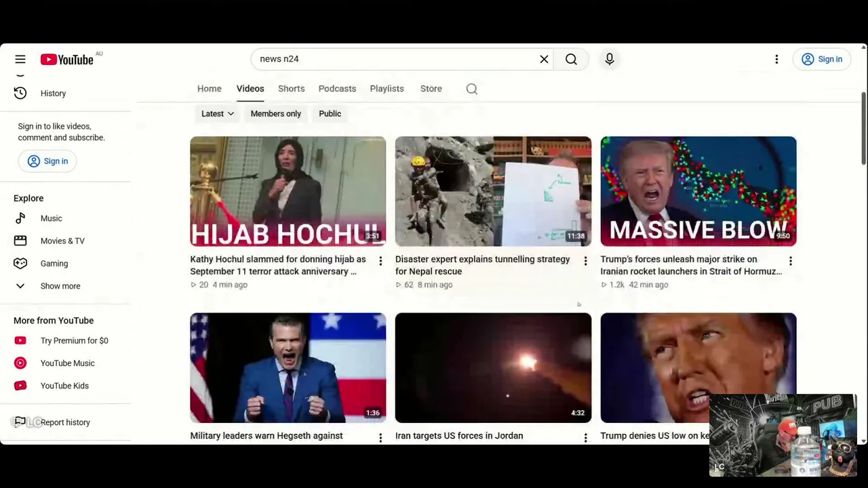868x488 pixels.
Task: Open Report history in sidebar
Action: click(x=65, y=422)
